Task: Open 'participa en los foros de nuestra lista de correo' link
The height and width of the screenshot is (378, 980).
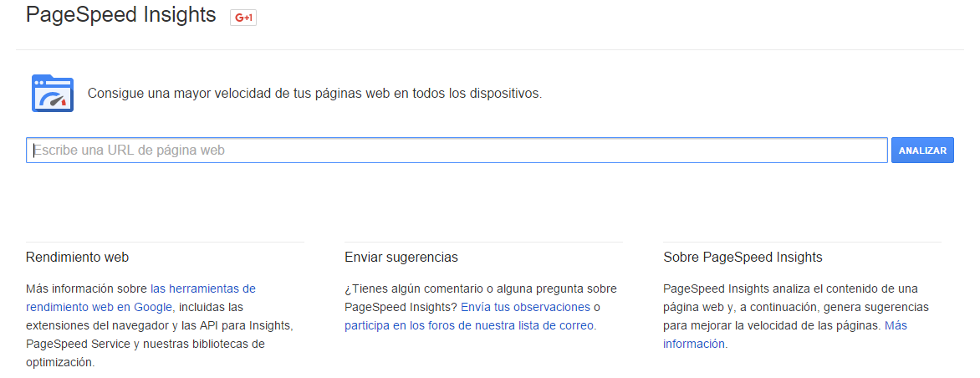Action: click(469, 325)
